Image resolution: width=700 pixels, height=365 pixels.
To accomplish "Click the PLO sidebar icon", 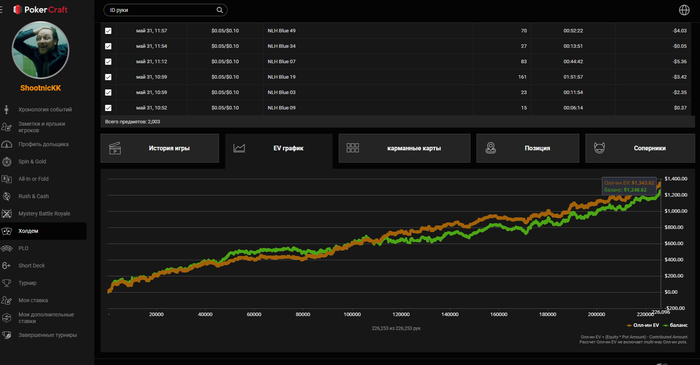I will point(6,248).
